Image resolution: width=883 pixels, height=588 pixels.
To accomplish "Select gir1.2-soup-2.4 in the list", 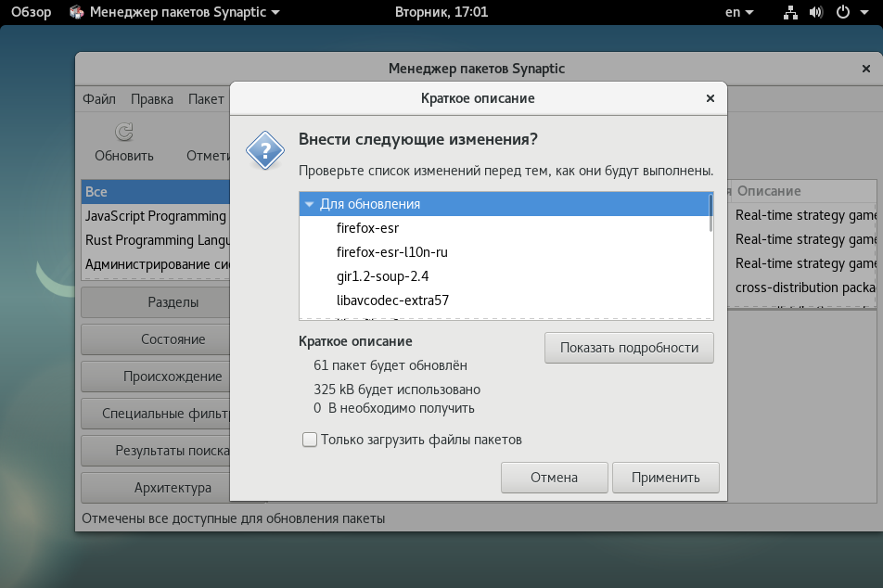I will point(506,276).
